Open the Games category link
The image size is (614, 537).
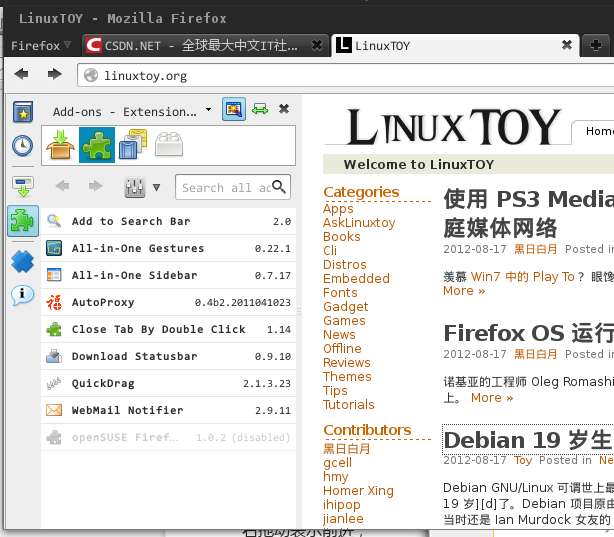pyautogui.click(x=344, y=321)
